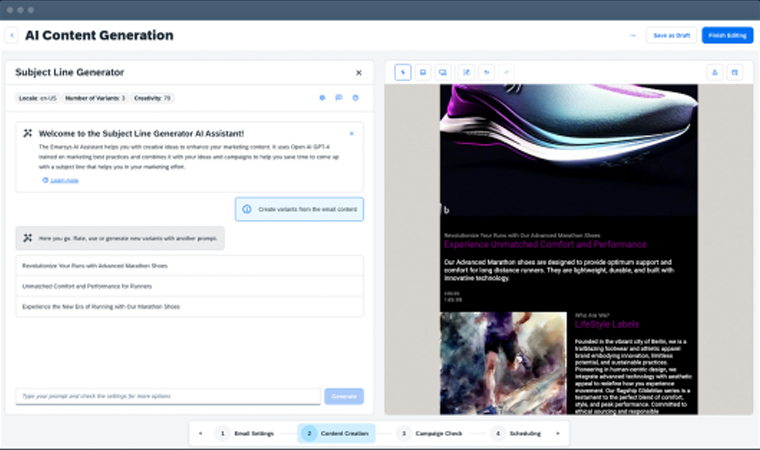Open the three-dot more options menu
This screenshot has width=760, height=450.
[x=632, y=35]
